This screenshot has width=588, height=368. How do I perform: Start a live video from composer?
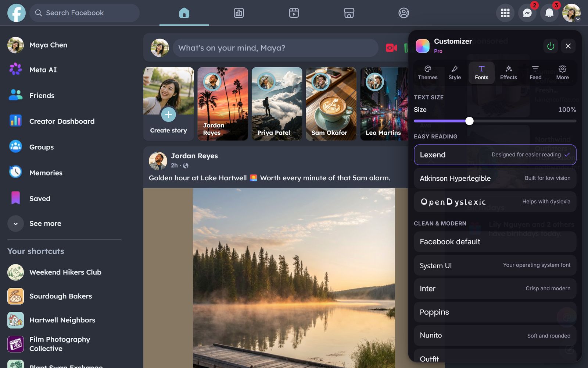pos(391,48)
